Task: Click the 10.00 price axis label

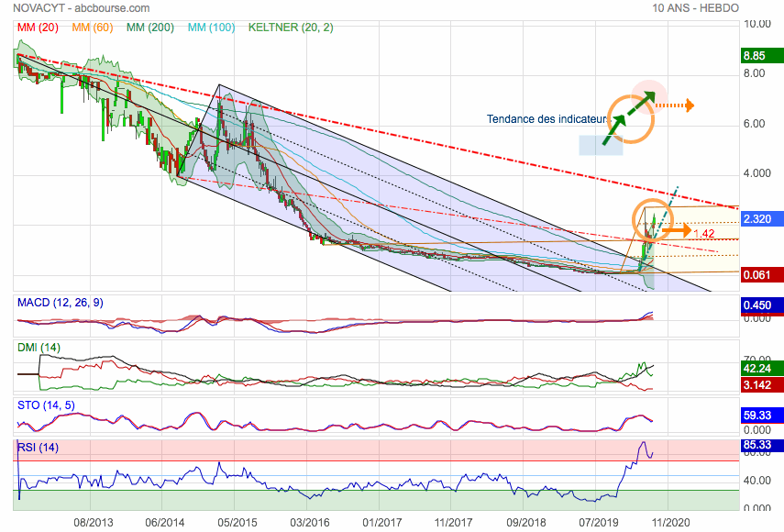Action: click(757, 24)
